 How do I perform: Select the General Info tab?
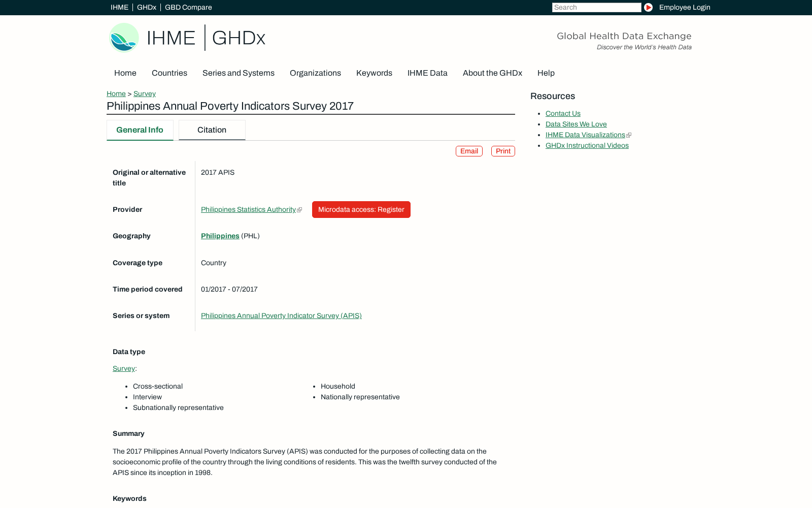(140, 130)
